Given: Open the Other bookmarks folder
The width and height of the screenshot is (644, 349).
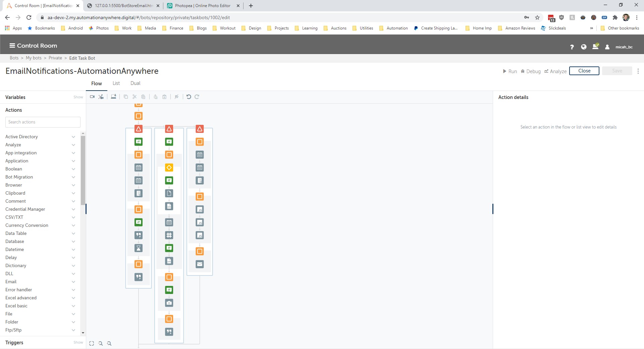Looking at the screenshot, I should click(620, 28).
